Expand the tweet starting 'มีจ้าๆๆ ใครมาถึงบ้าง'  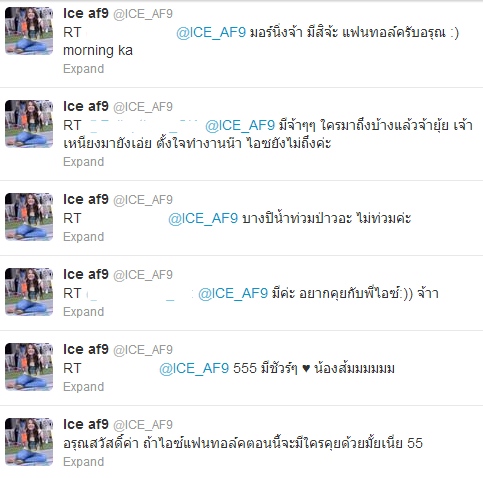tap(84, 162)
